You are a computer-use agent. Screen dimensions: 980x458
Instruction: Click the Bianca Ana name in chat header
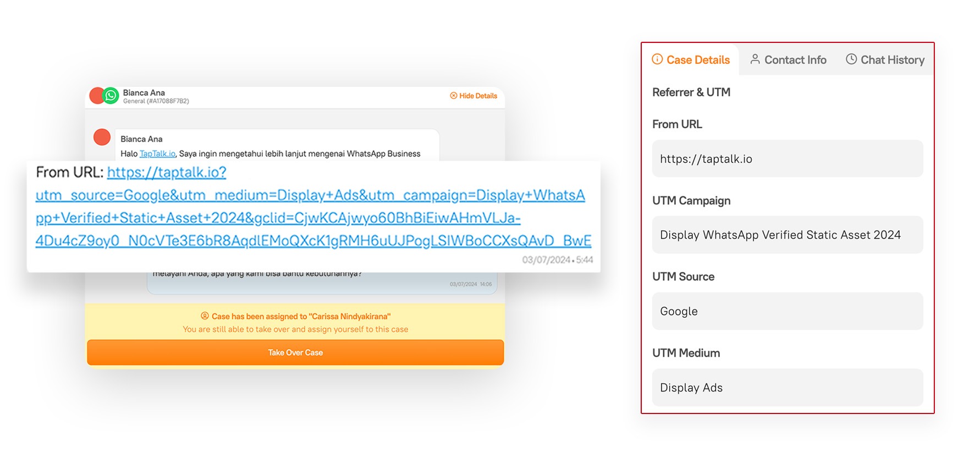144,92
